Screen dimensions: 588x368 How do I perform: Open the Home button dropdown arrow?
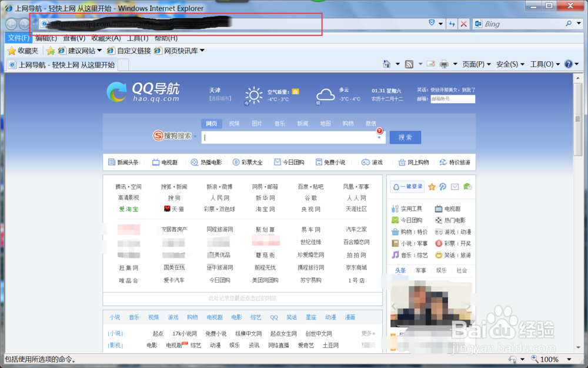pos(397,64)
